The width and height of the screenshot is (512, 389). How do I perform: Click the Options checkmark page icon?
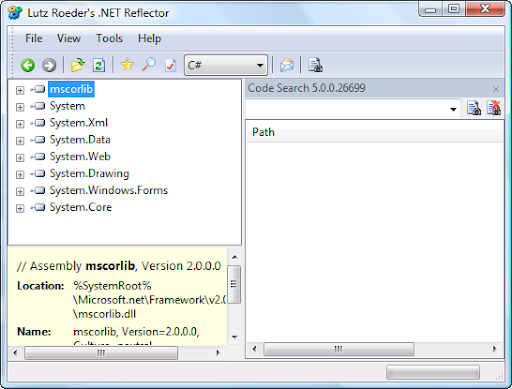[171, 65]
